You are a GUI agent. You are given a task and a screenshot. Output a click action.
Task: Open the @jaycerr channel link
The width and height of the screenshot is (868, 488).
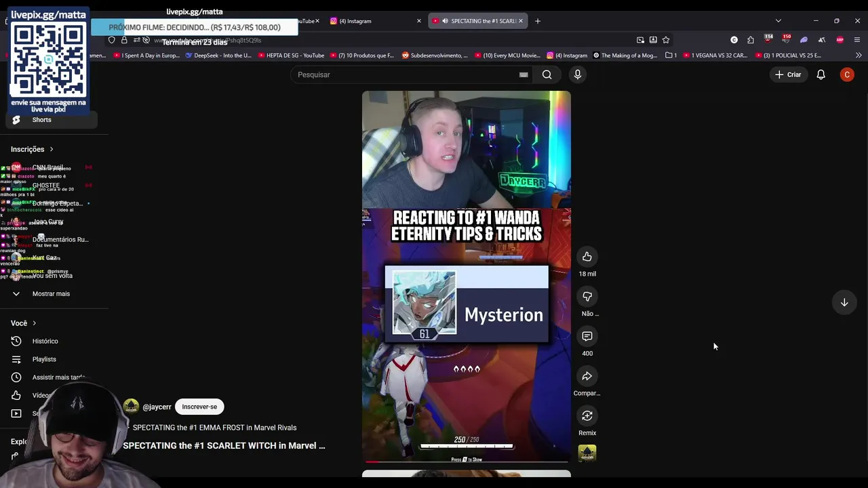[157, 407]
